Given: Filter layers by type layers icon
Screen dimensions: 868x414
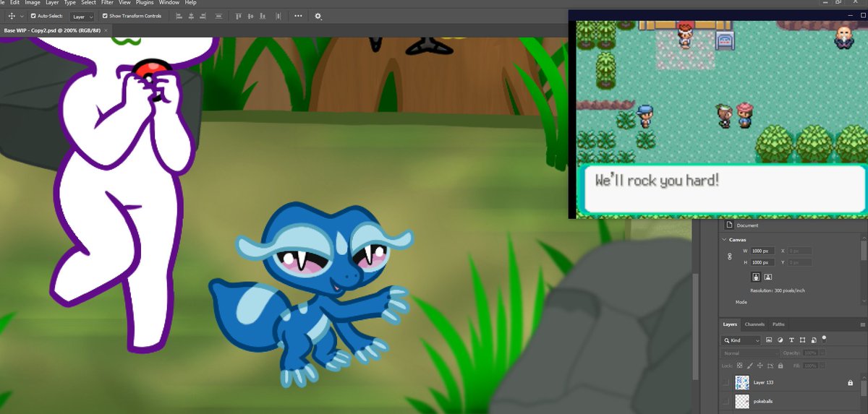Looking at the screenshot, I should pos(792,340).
